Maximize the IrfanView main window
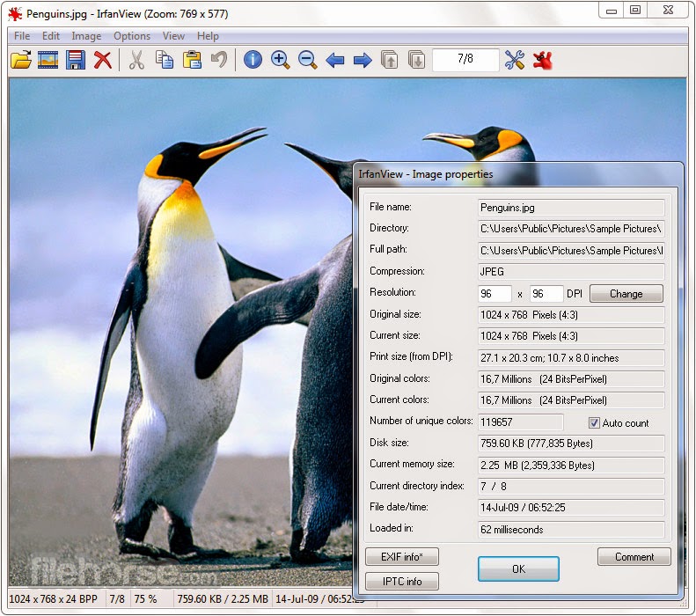The height and width of the screenshot is (616, 696). pyautogui.click(x=635, y=11)
